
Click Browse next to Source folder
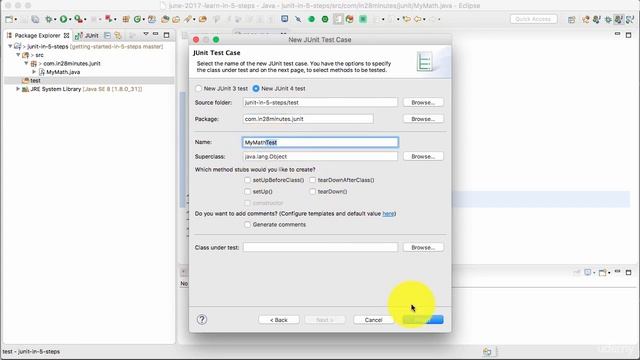tap(423, 102)
